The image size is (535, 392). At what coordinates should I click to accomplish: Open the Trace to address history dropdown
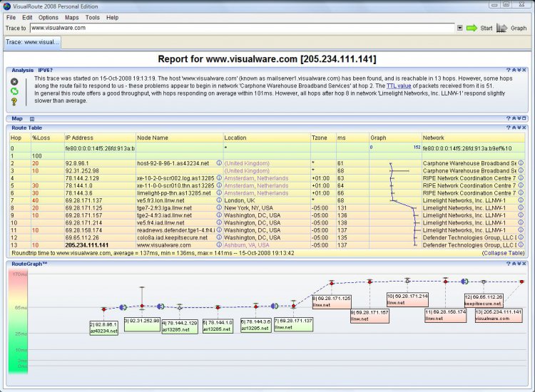[x=459, y=28]
